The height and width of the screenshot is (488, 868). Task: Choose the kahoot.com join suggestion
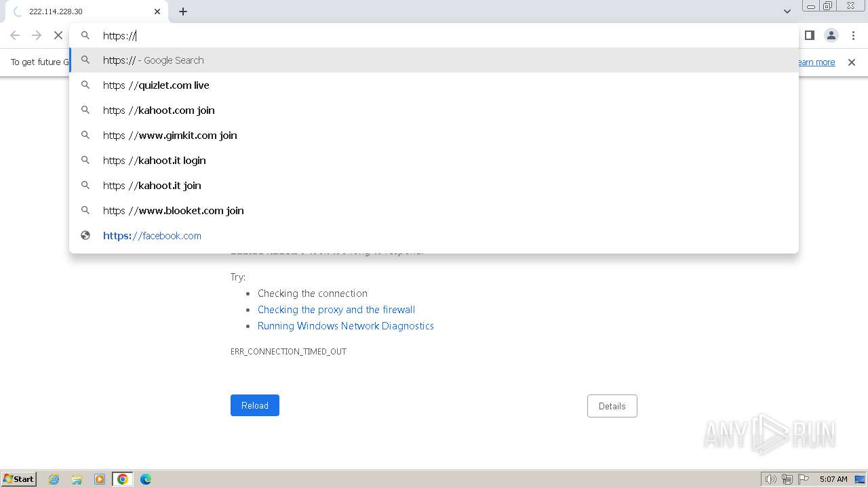pyautogui.click(x=159, y=110)
